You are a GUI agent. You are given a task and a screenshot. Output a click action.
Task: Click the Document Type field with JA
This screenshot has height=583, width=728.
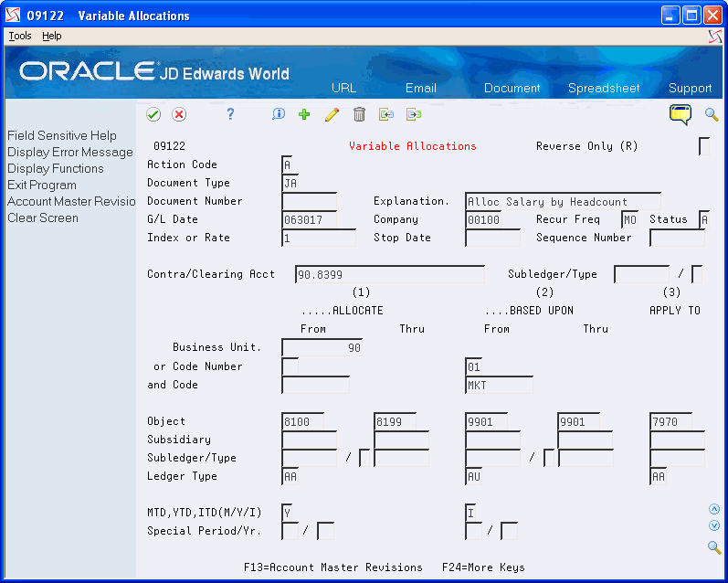290,183
